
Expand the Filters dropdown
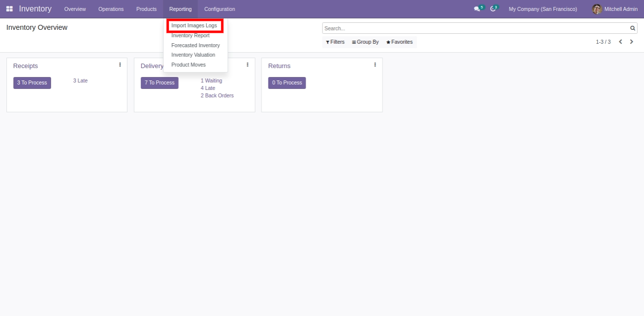[335, 42]
